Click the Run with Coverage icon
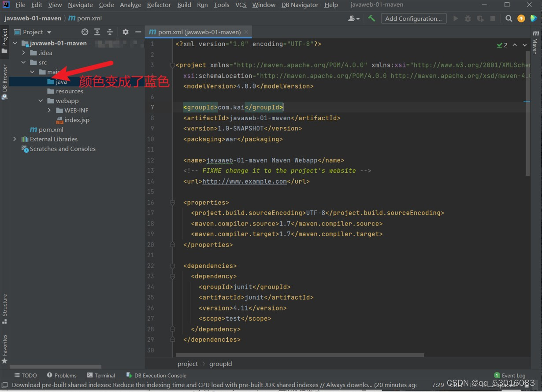Image resolution: width=542 pixels, height=392 pixels. pyautogui.click(x=480, y=18)
